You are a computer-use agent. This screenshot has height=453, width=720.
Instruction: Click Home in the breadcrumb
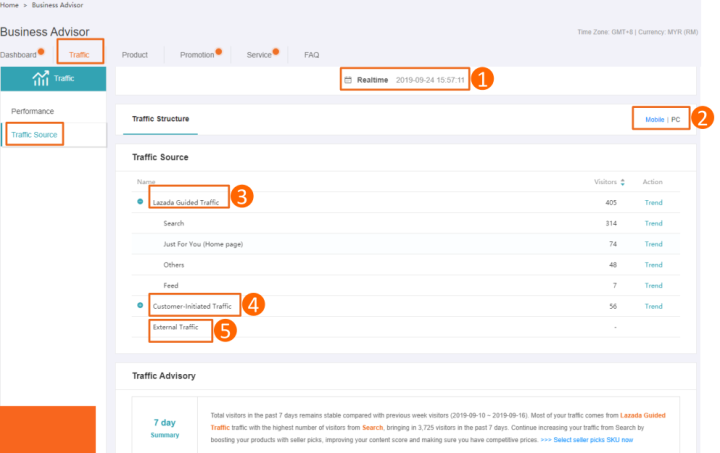click(9, 6)
